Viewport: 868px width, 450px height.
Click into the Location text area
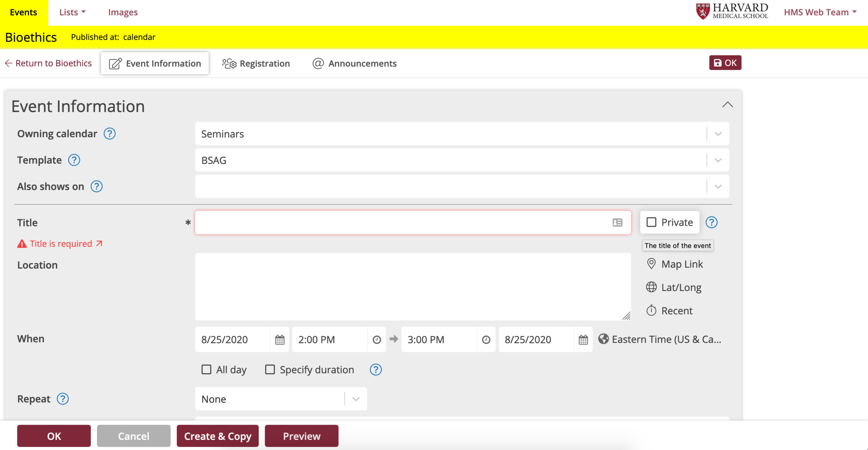(412, 286)
